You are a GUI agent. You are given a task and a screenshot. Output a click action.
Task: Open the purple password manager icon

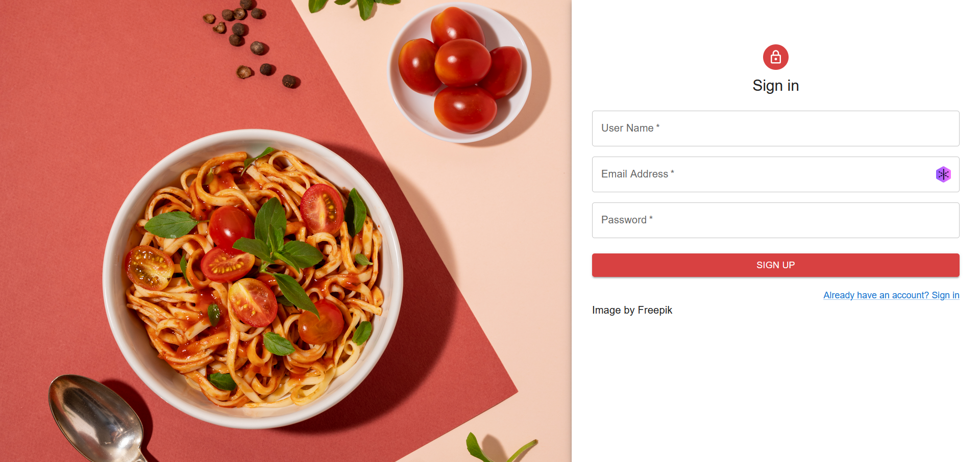coord(943,174)
